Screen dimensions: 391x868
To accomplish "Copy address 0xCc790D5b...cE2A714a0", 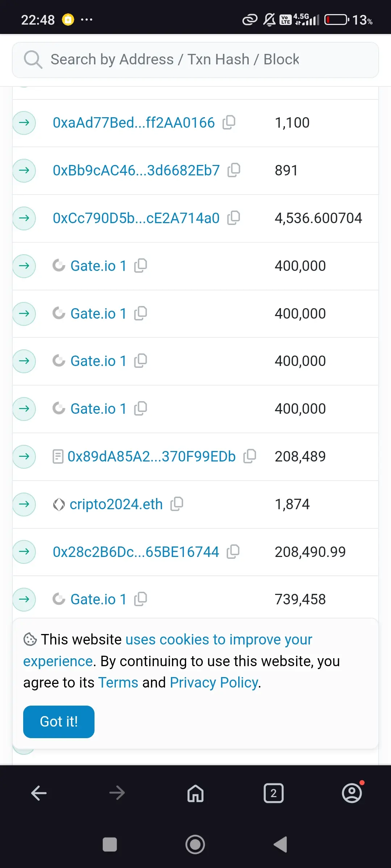I will 234,218.
